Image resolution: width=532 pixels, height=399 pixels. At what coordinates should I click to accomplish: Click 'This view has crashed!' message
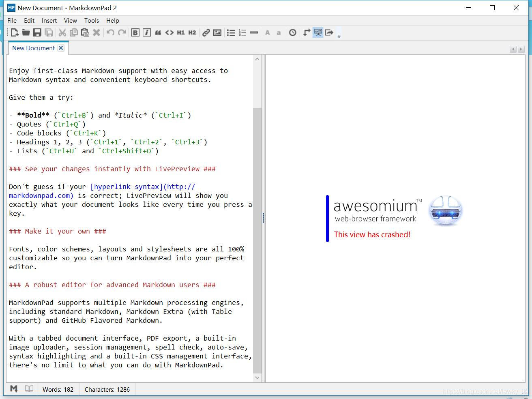coord(372,234)
